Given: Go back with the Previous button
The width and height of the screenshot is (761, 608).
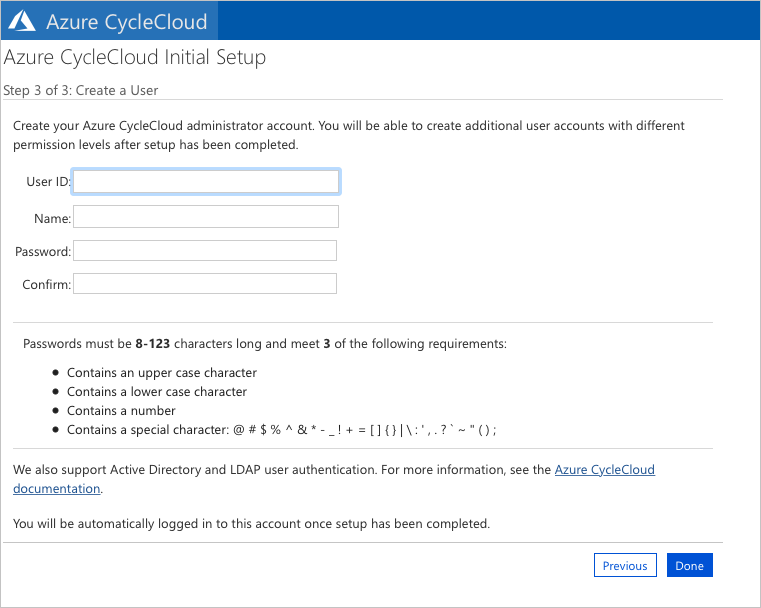Looking at the screenshot, I should 625,566.
